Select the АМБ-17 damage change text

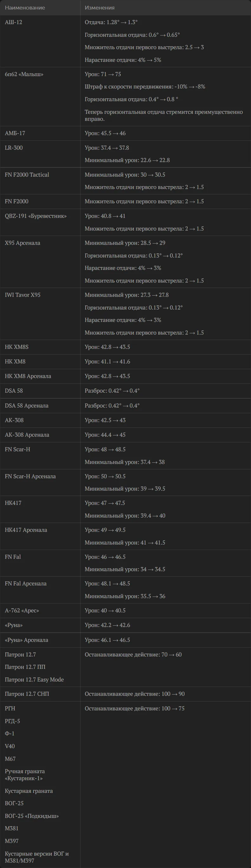click(105, 134)
